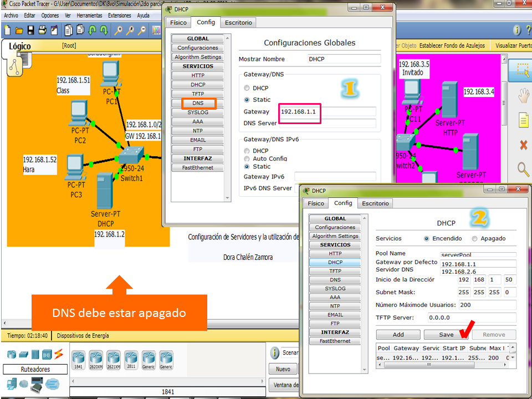The image size is (532, 399).
Task: Select the Connections lightning bolt icon
Action: pyautogui.click(x=59, y=354)
